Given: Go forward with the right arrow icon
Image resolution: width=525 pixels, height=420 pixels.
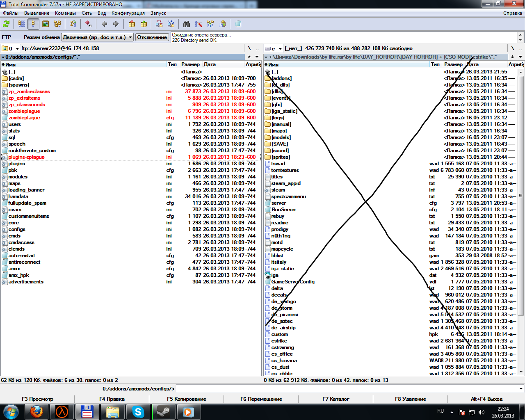Looking at the screenshot, I should pos(116,24).
